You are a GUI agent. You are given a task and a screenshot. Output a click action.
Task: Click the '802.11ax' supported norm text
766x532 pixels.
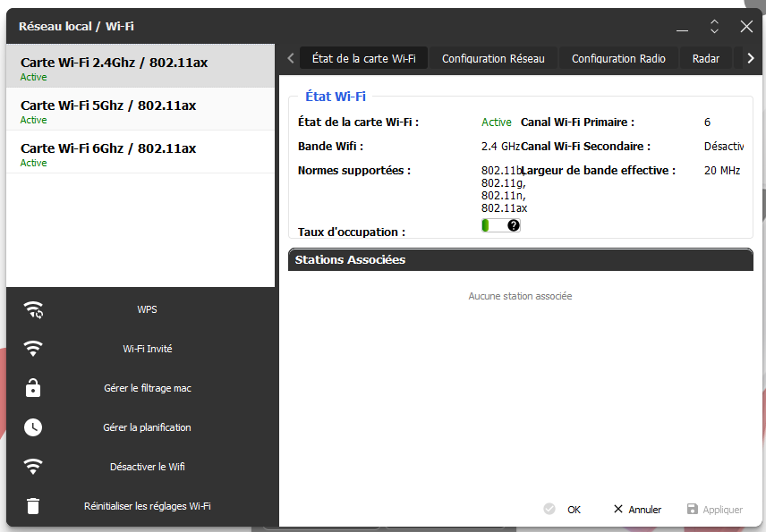tap(504, 208)
